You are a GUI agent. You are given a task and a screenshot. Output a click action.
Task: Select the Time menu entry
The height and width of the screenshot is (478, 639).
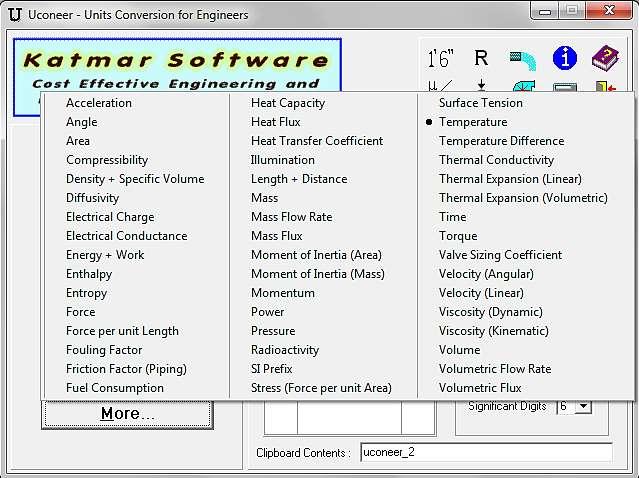(x=452, y=217)
